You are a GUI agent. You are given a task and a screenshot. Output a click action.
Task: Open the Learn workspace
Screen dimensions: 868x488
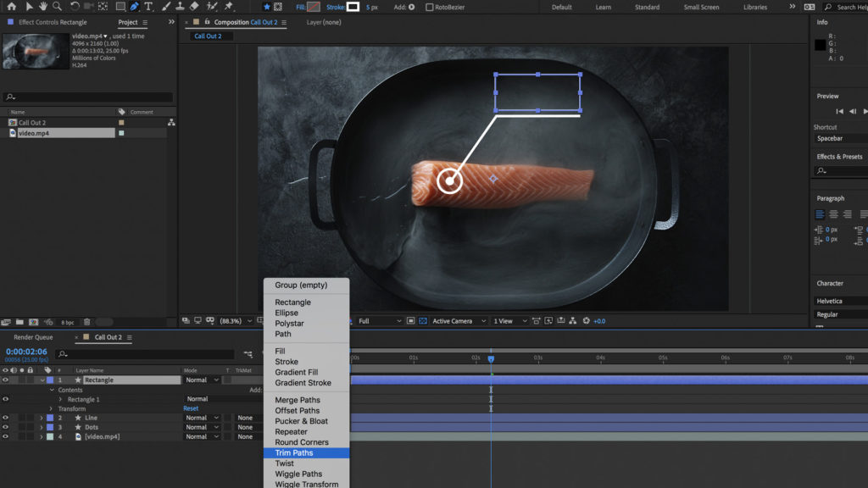tap(603, 7)
